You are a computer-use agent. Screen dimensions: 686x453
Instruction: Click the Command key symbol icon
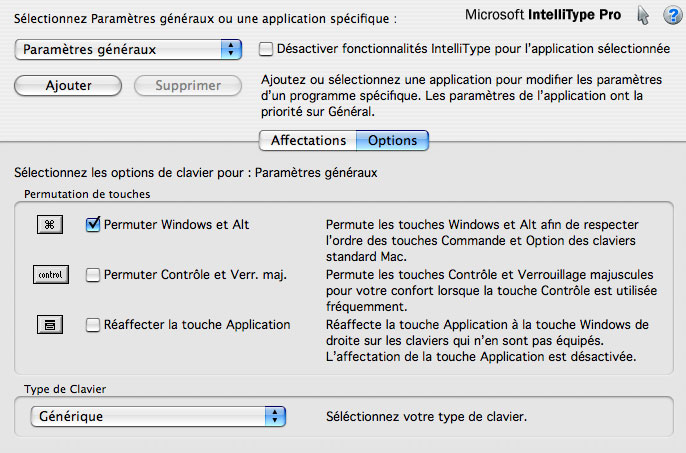pos(50,225)
